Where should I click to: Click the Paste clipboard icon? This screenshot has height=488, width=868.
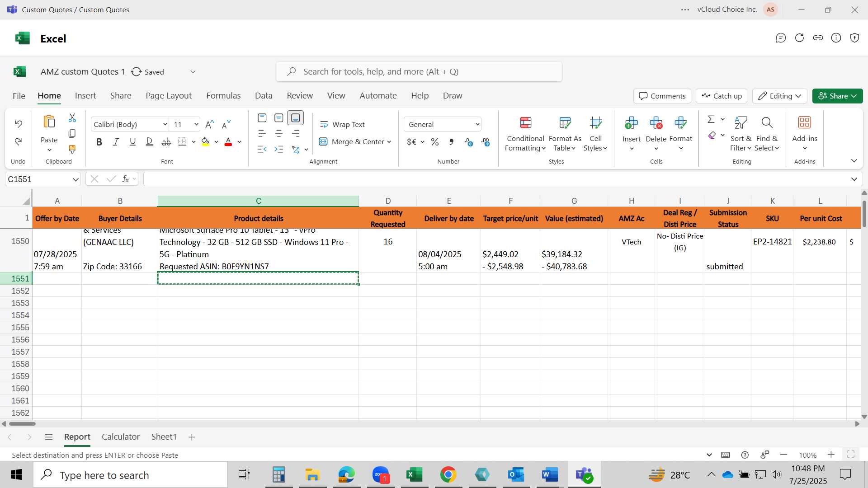pos(49,122)
